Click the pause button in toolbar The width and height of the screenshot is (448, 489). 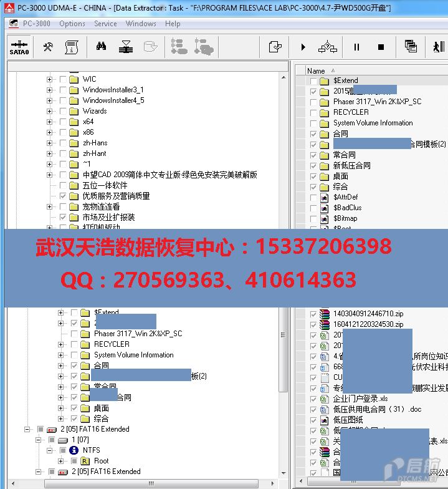click(x=356, y=47)
